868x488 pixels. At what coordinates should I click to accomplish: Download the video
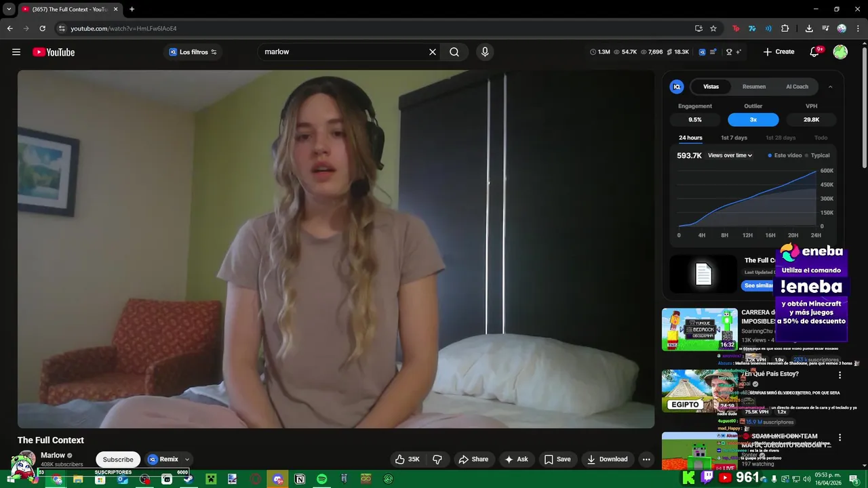click(608, 460)
